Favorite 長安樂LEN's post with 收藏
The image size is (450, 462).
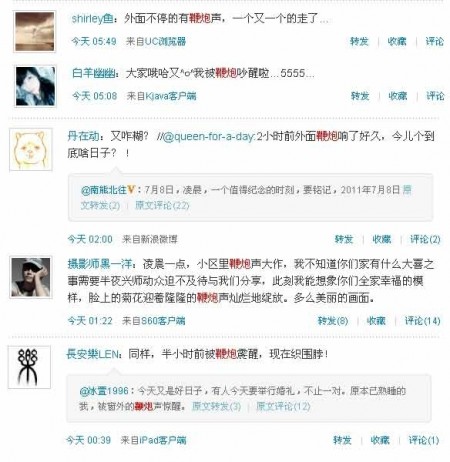pyautogui.click(x=380, y=440)
